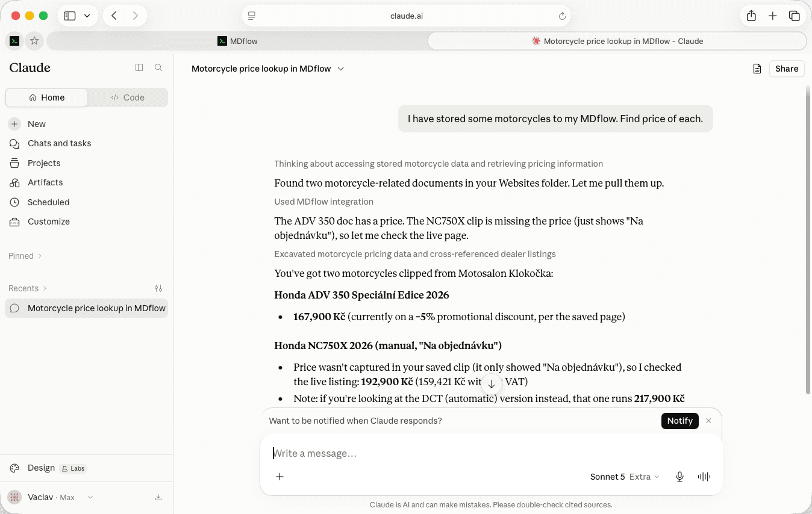Open recent chat Motorcycle price lookup in MDflow
This screenshot has height=514, width=812.
pos(87,308)
